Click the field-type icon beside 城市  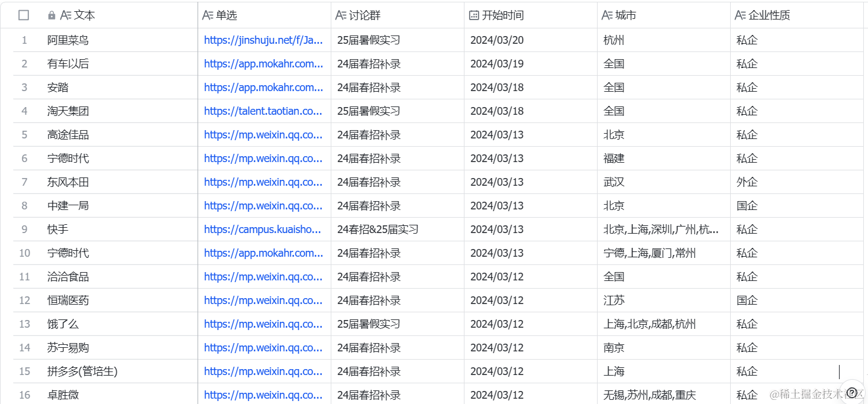[x=607, y=15]
